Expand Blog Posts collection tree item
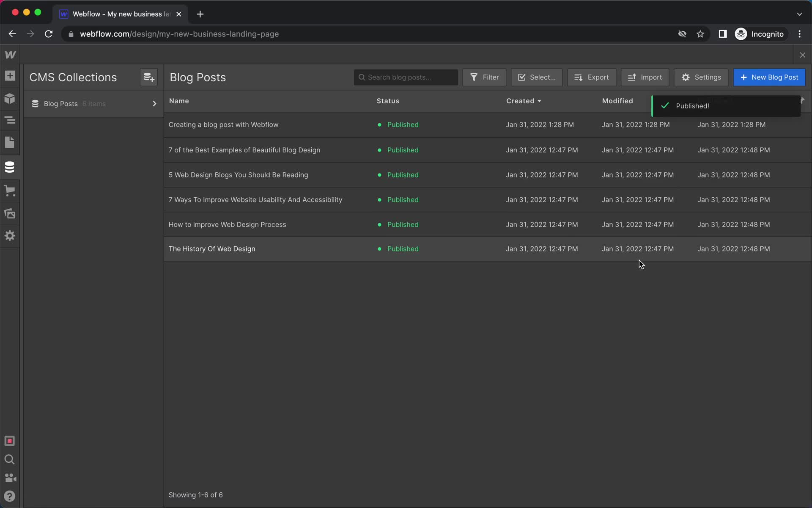This screenshot has height=508, width=812. click(x=154, y=104)
